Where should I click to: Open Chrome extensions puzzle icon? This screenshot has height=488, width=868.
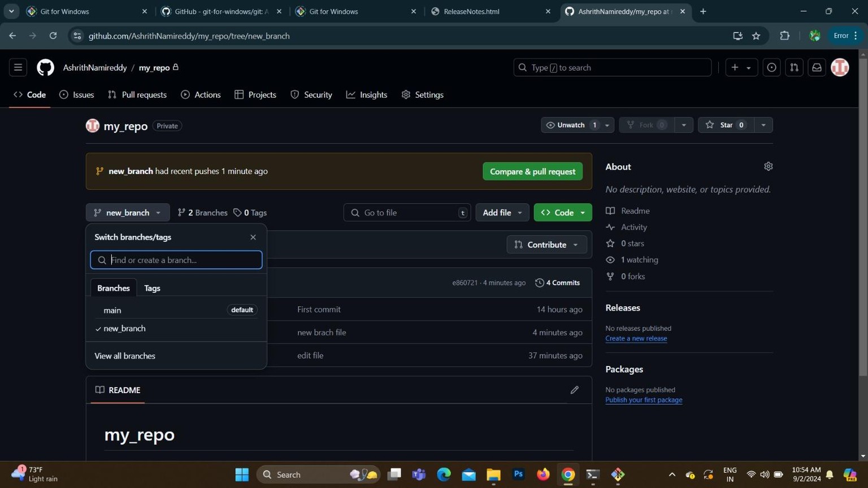pos(784,36)
